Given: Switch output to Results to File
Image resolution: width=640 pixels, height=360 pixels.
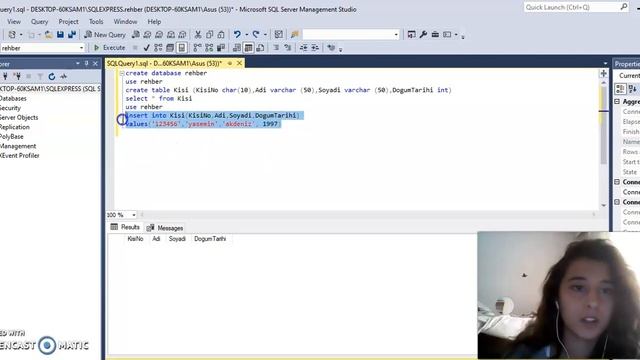Looking at the screenshot, I should click(260, 48).
